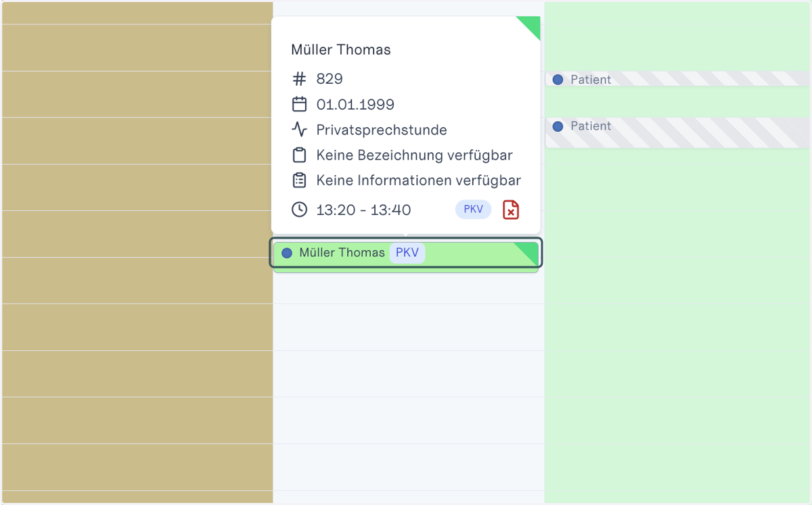Click the green corner marker of the popup
812x505 pixels.
pyautogui.click(x=532, y=25)
